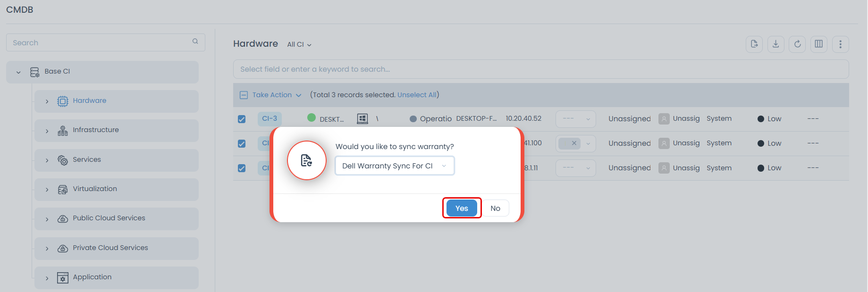Click the Unselect All link
The image size is (868, 292).
coord(417,95)
